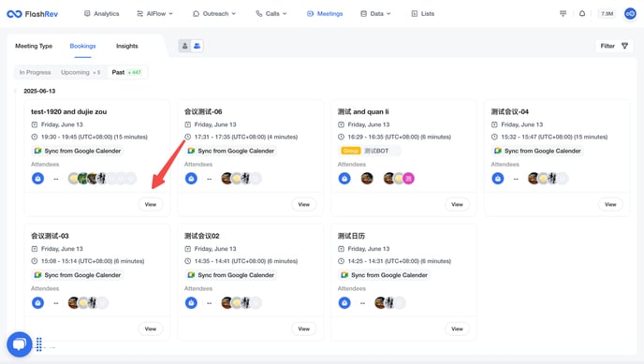Click blue host icon in 测试 and quan li card

pyautogui.click(x=344, y=179)
